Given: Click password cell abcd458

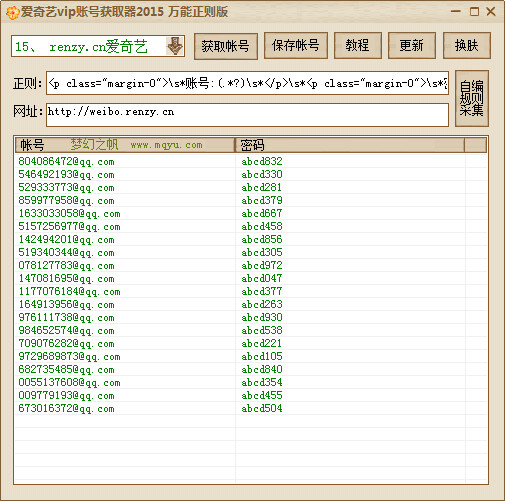Looking at the screenshot, I should (262, 226).
